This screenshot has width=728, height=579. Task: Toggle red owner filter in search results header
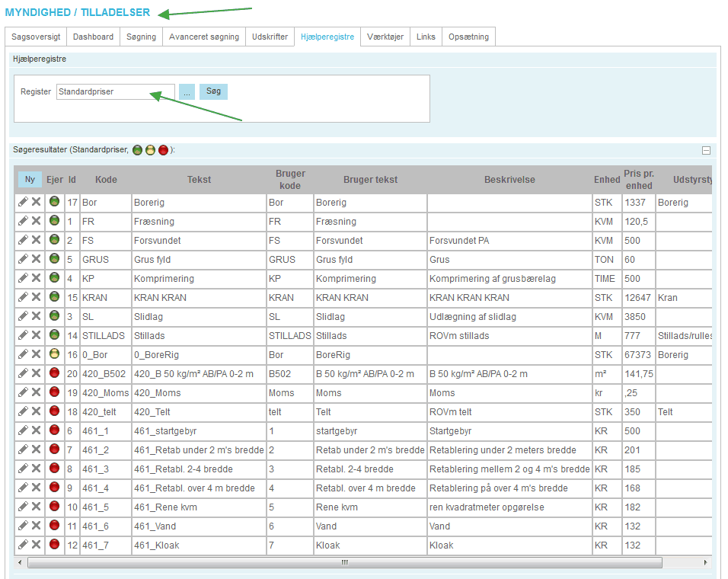tap(163, 150)
